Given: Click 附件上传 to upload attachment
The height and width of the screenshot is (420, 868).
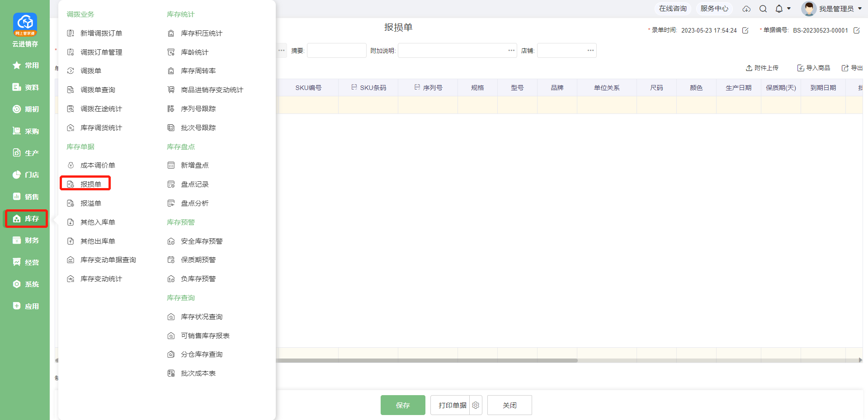Looking at the screenshot, I should (x=762, y=68).
